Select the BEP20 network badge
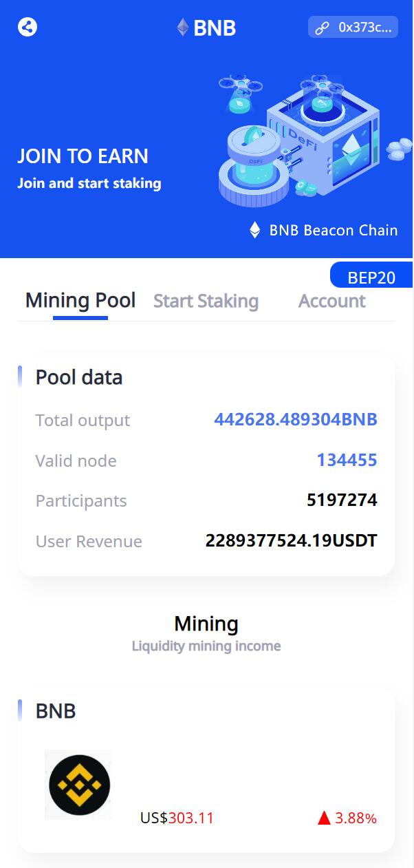This screenshot has height=868, width=414. 371,277
